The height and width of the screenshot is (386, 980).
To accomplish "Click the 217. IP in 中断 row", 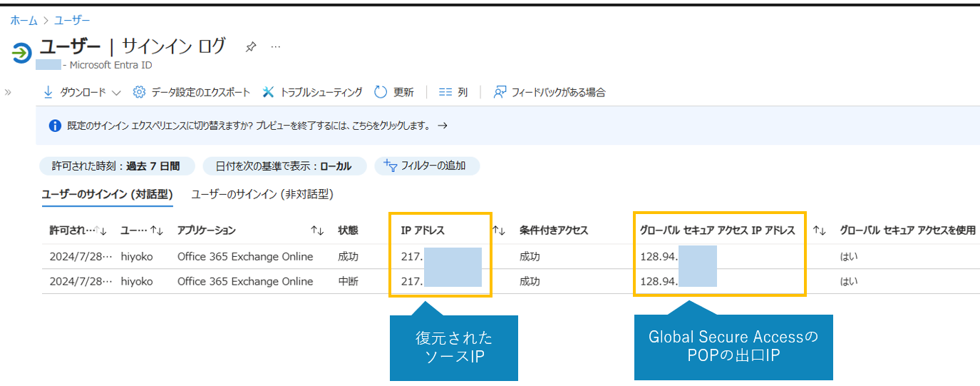I will click(412, 281).
